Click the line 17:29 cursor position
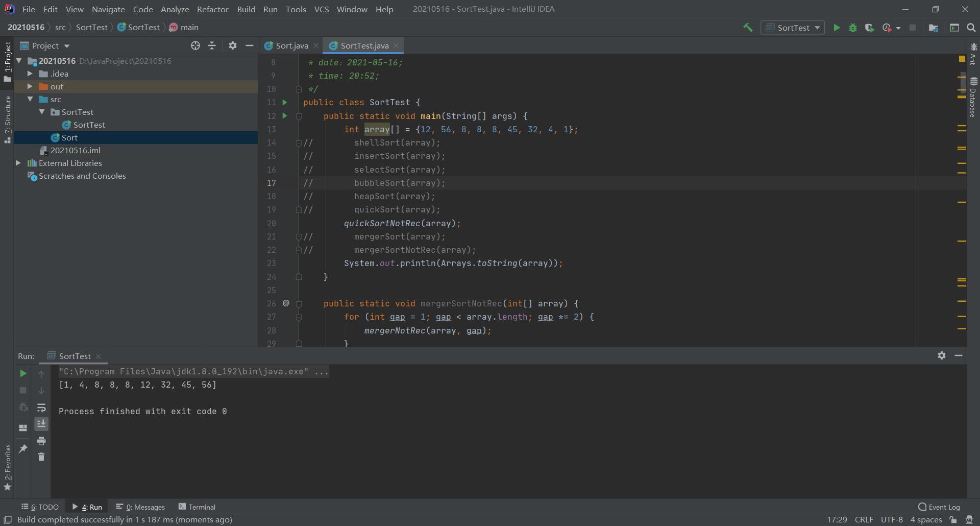This screenshot has width=980, height=526. (837, 519)
